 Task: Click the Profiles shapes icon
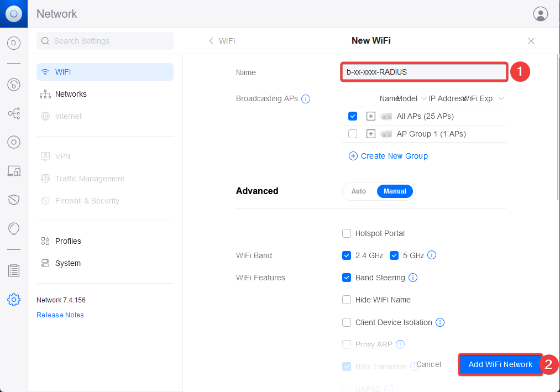[45, 241]
